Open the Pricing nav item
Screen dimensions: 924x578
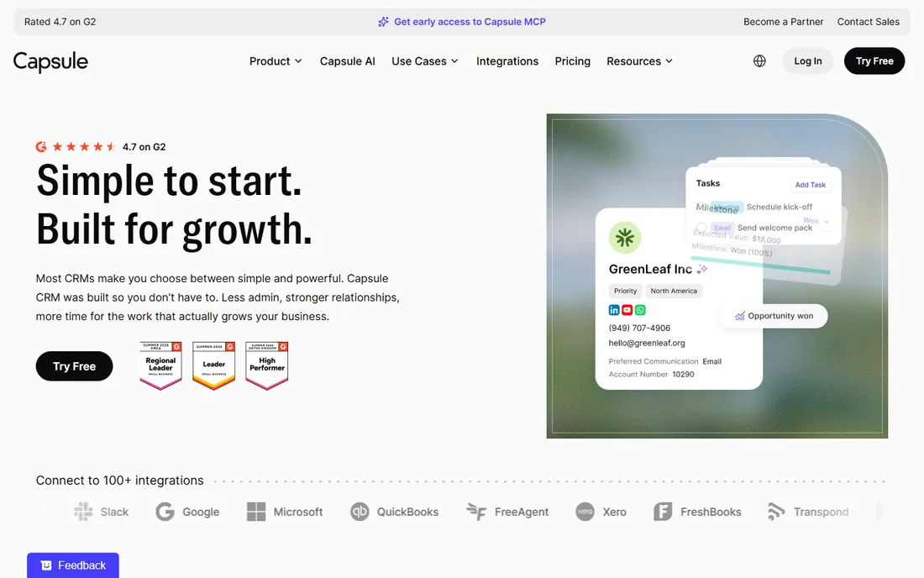pyautogui.click(x=572, y=61)
